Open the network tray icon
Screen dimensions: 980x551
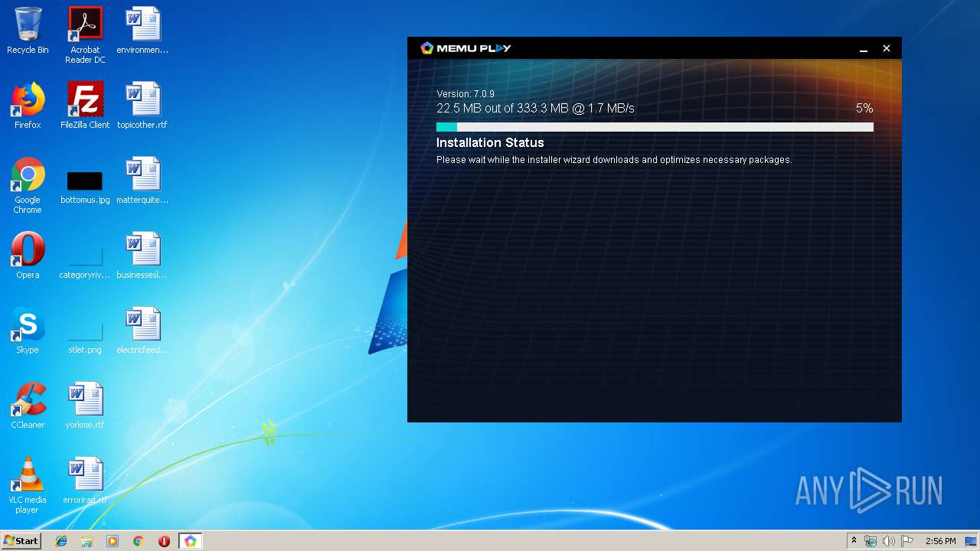871,541
